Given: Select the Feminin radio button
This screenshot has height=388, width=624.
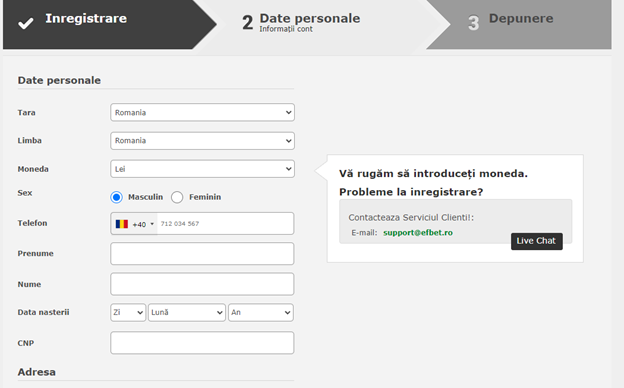Looking at the screenshot, I should click(x=177, y=197).
